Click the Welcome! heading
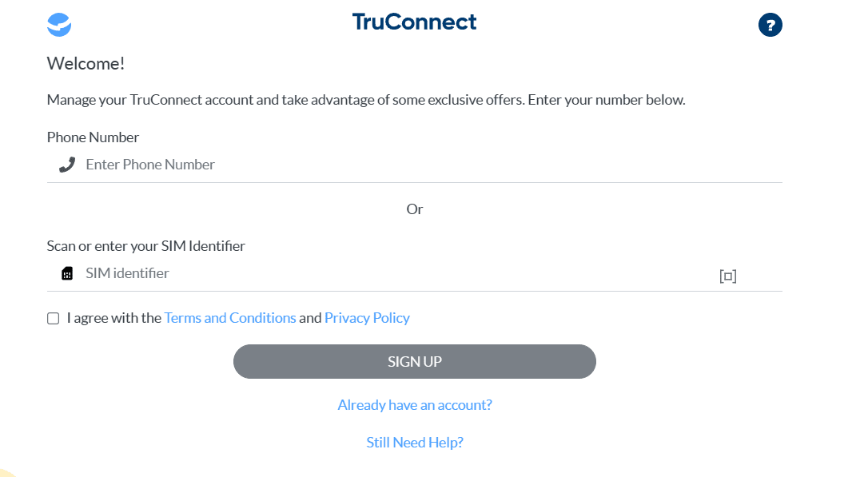Viewport: 868px width, 477px height. coord(86,64)
